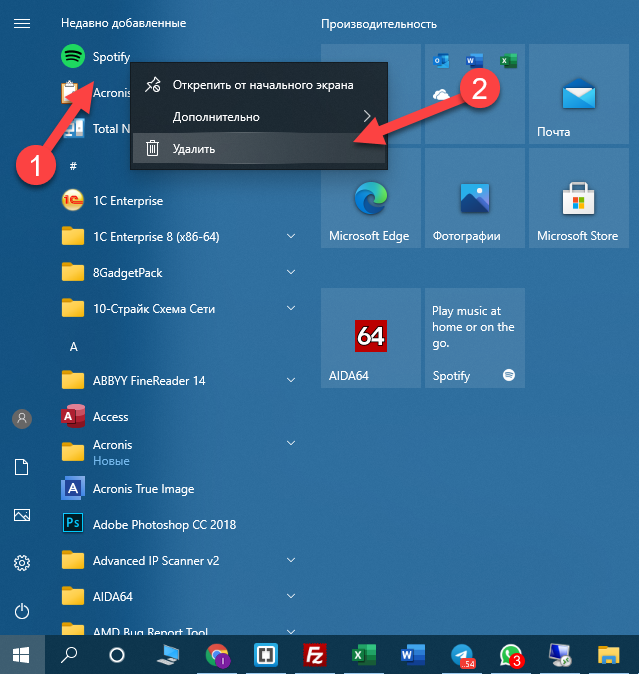Open Дополнительно submenu arrow
The height and width of the screenshot is (674, 639).
(367, 116)
